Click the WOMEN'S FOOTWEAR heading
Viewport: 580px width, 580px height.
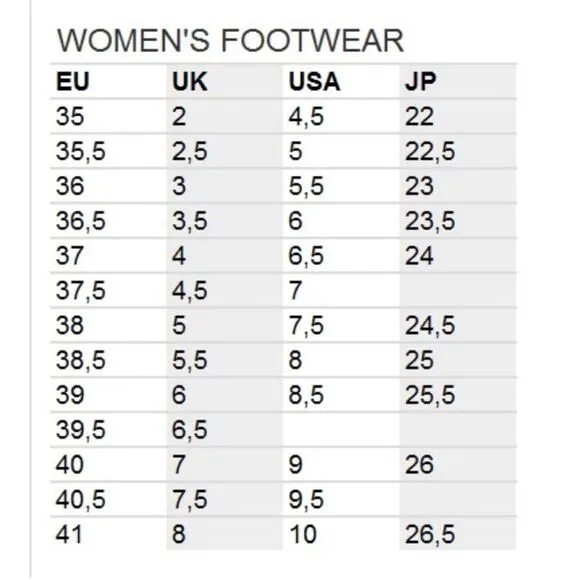click(x=230, y=40)
